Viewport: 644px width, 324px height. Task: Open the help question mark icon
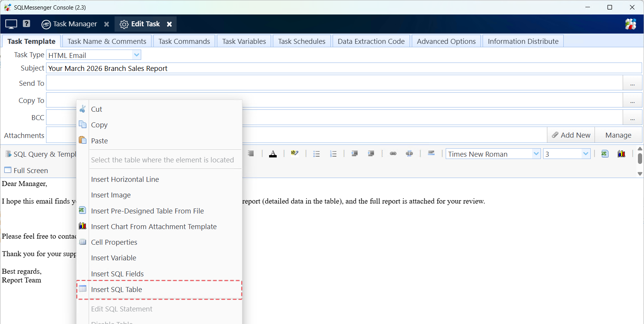(x=26, y=24)
